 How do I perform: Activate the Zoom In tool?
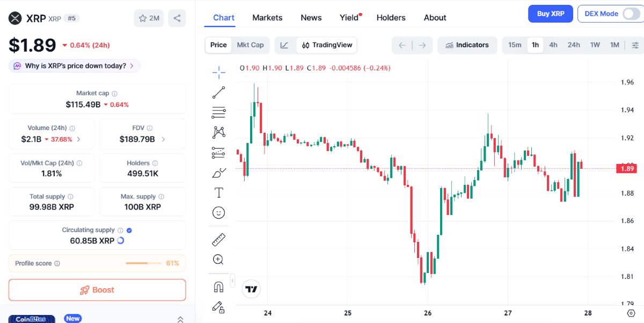pyautogui.click(x=218, y=259)
